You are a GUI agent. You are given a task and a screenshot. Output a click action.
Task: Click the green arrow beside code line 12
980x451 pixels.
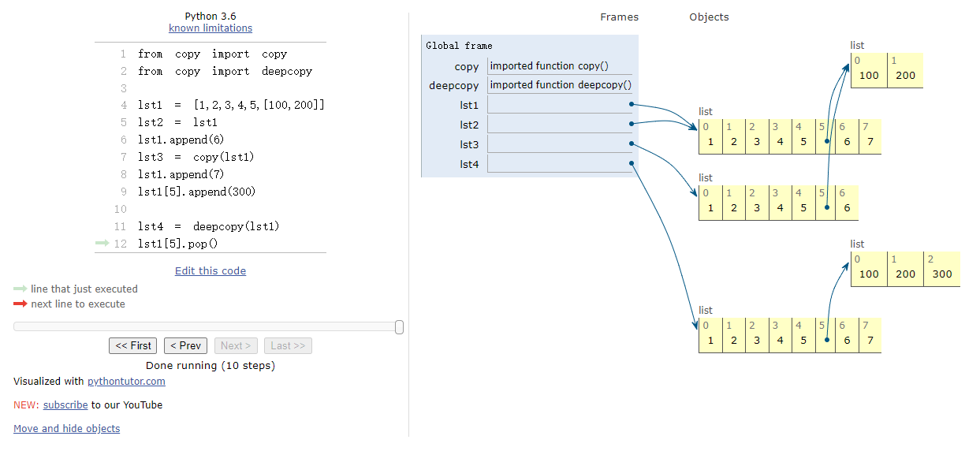click(102, 244)
